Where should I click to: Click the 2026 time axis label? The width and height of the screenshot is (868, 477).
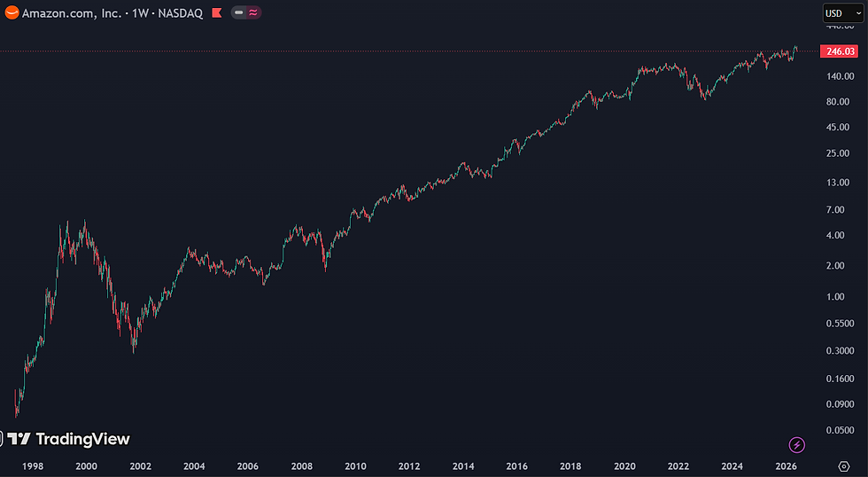(787, 466)
